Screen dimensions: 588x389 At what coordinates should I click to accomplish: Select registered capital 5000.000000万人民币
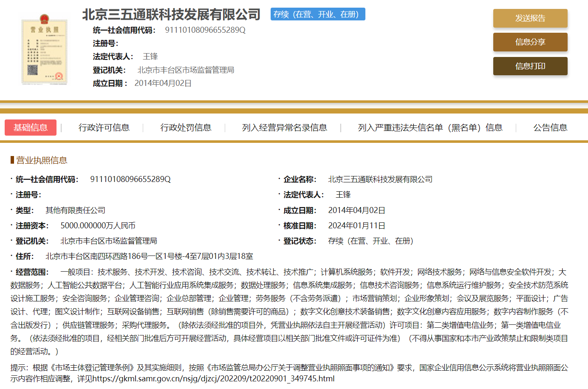click(98, 226)
